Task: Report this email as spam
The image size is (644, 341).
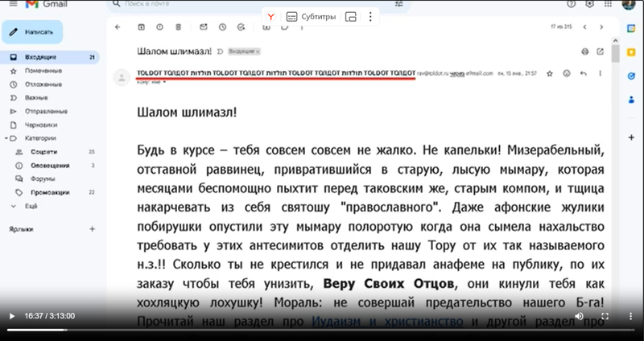Action: point(159,27)
